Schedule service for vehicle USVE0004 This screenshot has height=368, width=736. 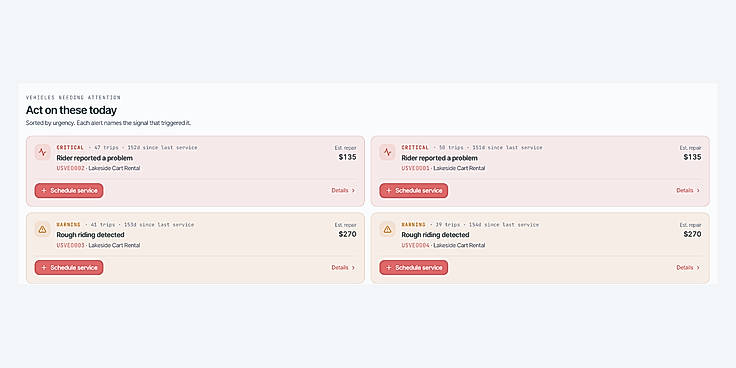pos(414,268)
